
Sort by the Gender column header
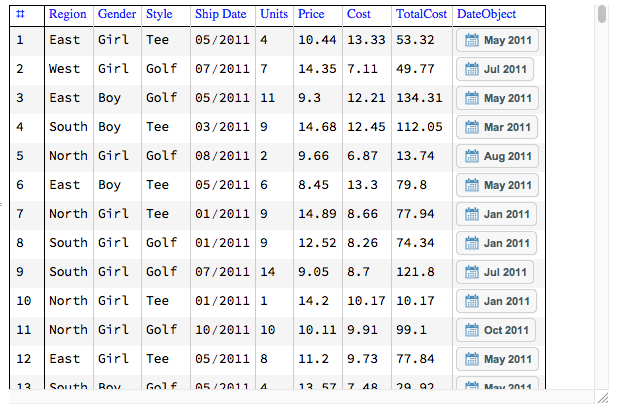[117, 14]
